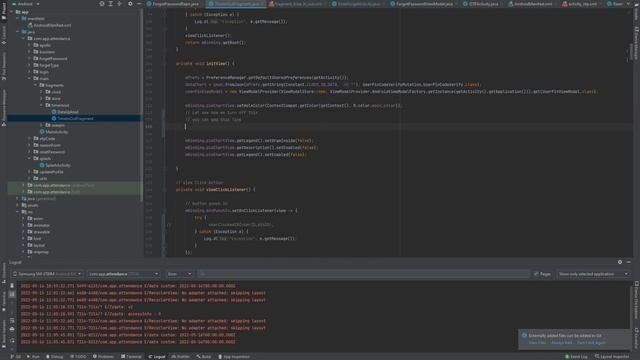Open the Run tool window
This screenshot has width=640, height=360.
pos(33,357)
